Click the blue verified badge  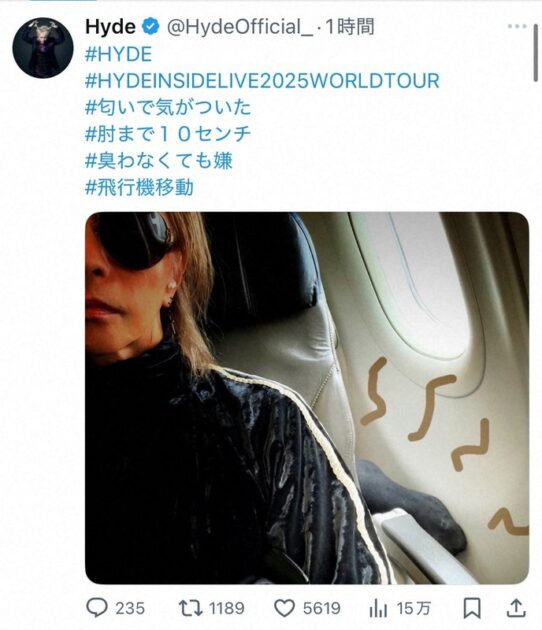coord(151,27)
